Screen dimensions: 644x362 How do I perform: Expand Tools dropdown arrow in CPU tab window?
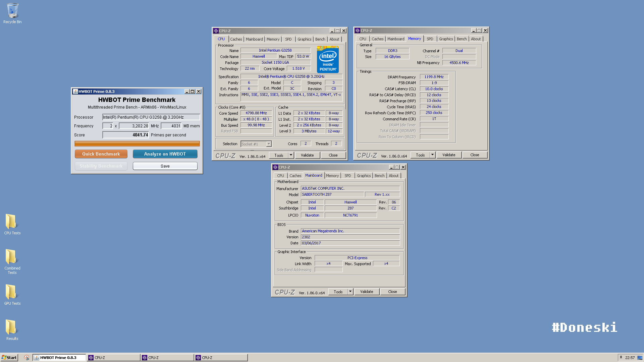pyautogui.click(x=291, y=155)
